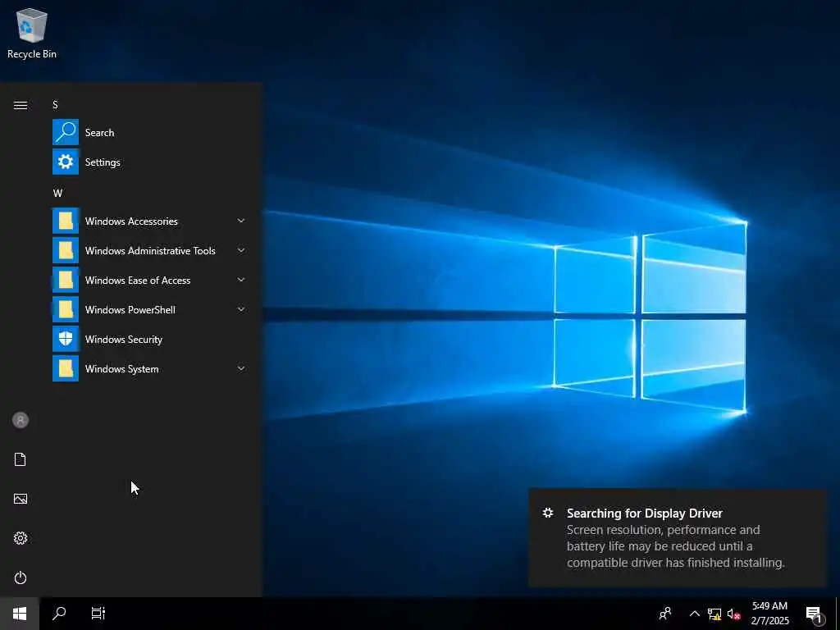The width and height of the screenshot is (840, 630).
Task: Expand the Windows System chevron
Action: tap(241, 368)
